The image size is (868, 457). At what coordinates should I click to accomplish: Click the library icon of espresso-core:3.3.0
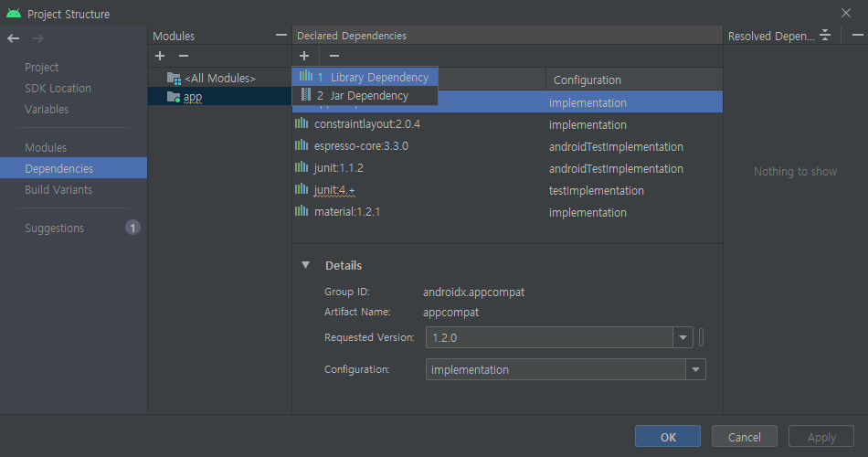pos(302,145)
